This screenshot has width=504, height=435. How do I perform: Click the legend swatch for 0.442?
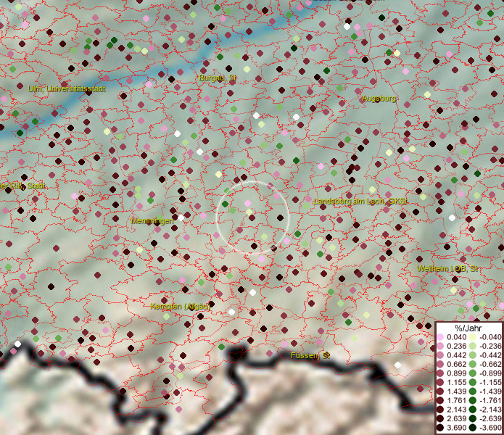(440, 355)
